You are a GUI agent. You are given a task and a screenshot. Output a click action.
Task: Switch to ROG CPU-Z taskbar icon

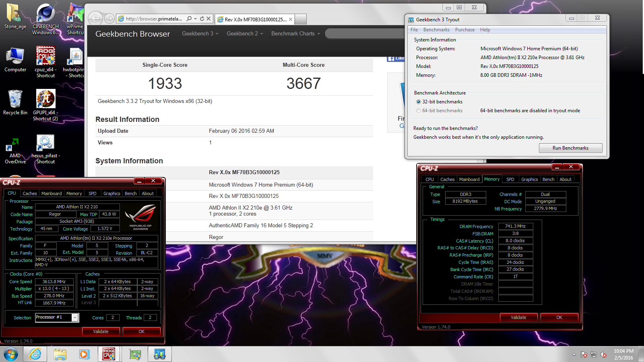(x=109, y=354)
